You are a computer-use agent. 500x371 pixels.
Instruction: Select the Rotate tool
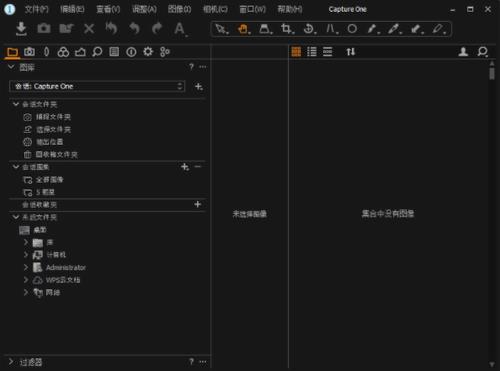309,29
